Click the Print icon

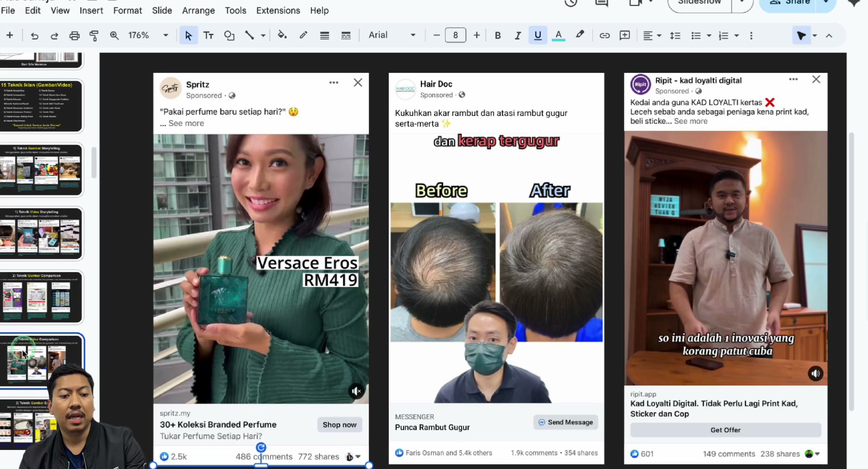point(74,36)
